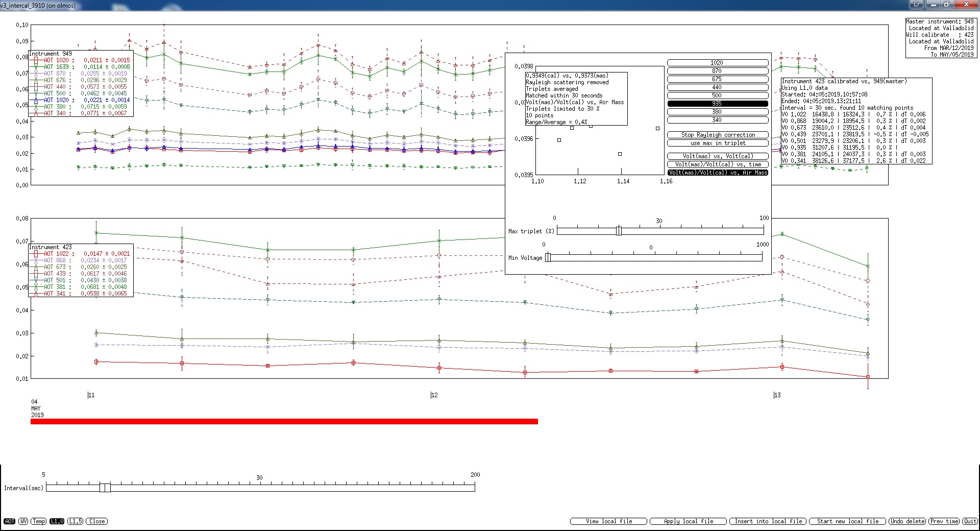Image resolution: width=980 pixels, height=531 pixels.
Task: Select L1.0 data level
Action: [57, 521]
